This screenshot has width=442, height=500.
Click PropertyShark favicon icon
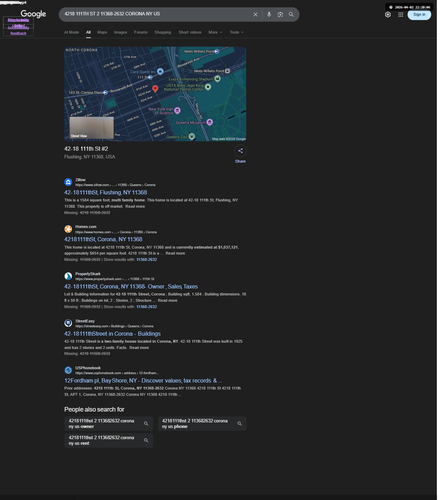68,276
